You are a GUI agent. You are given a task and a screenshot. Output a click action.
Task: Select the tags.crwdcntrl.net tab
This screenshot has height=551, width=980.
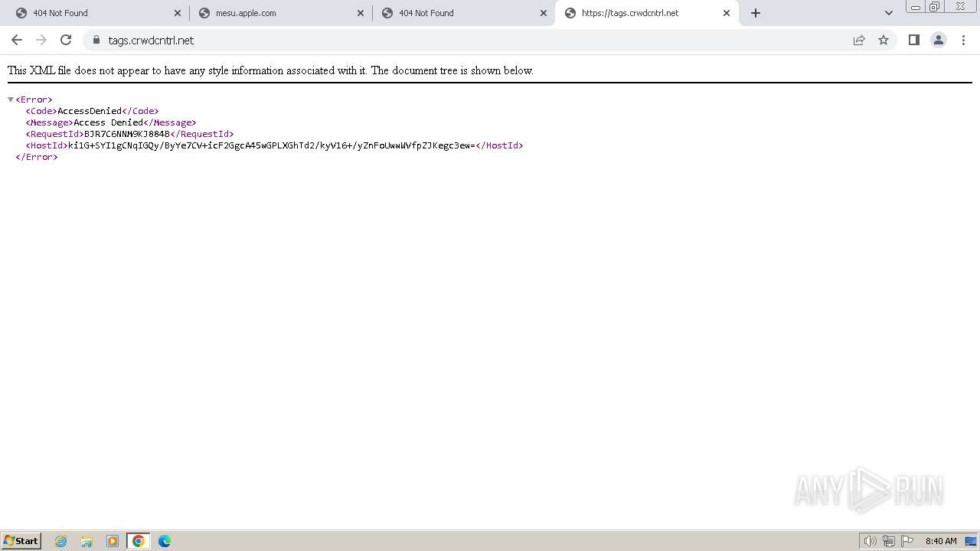click(x=647, y=13)
